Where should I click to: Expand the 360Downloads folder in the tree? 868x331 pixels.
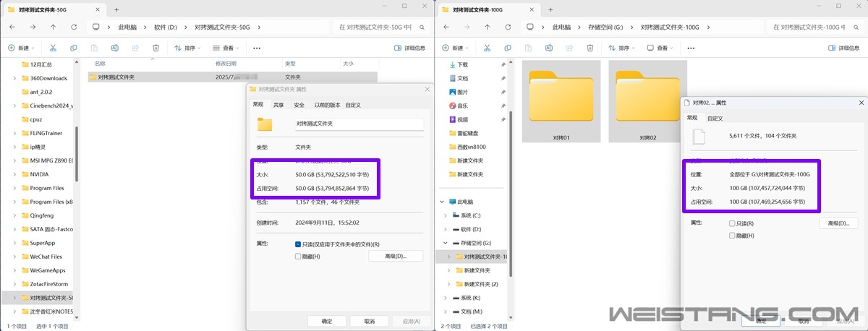pos(15,78)
